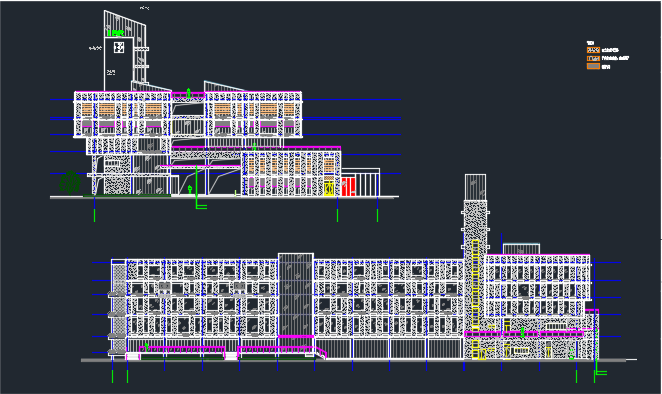Select the top hatched legend swatch
Viewport: 662px width, 394px height.
(593, 50)
